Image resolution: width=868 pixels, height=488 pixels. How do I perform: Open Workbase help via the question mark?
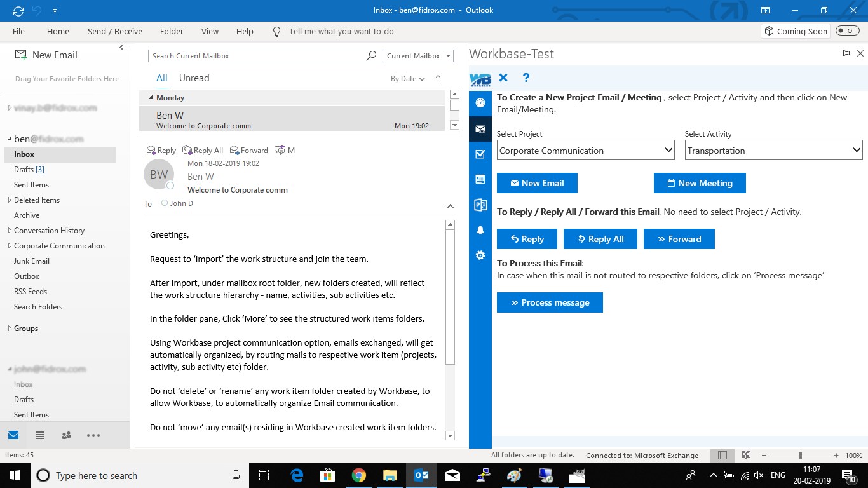click(x=526, y=78)
